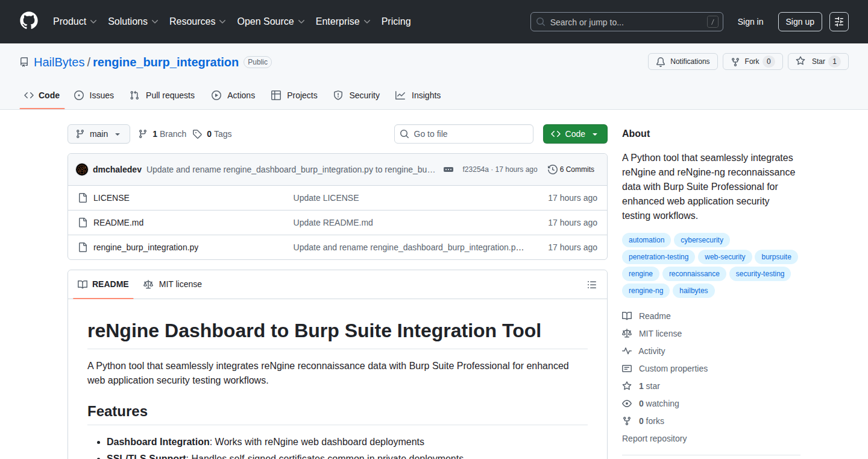View the 0 watching link
868x459 pixels.
pos(650,404)
